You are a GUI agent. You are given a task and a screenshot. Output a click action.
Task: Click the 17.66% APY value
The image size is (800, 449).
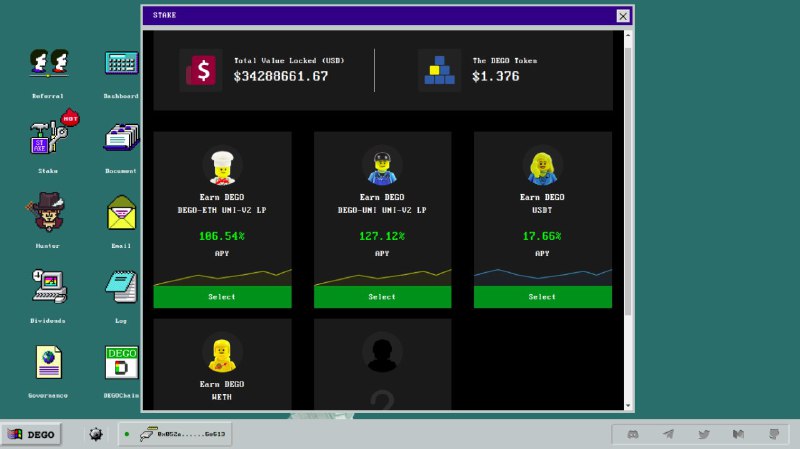[x=542, y=236]
